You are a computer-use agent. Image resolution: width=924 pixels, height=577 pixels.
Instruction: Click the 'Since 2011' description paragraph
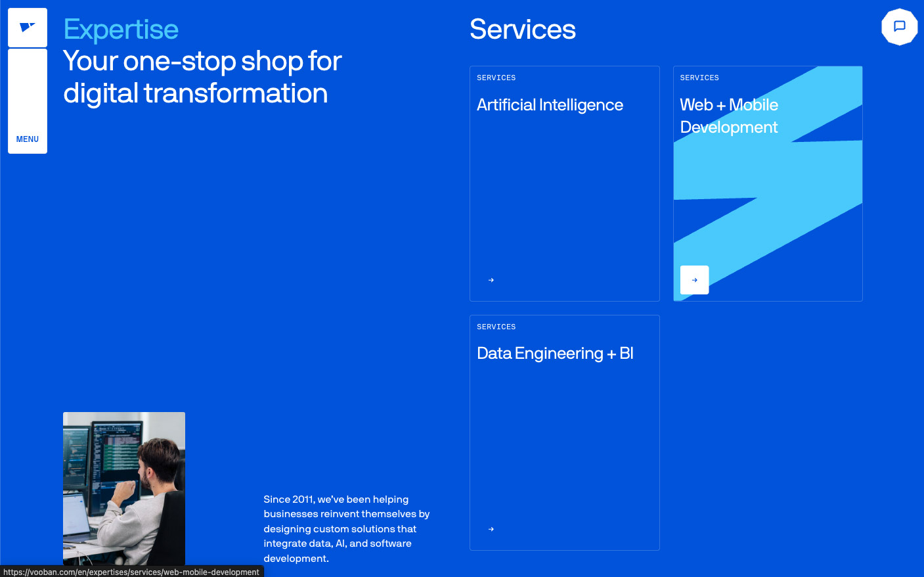(346, 528)
